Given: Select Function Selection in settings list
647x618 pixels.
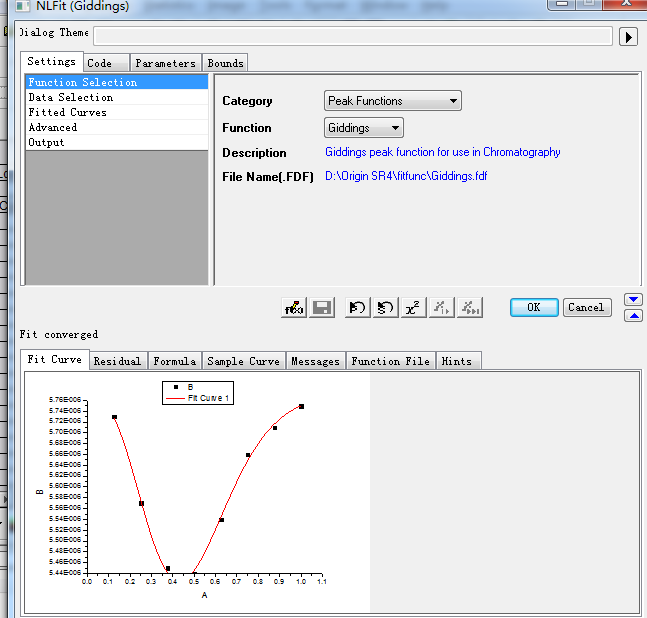Looking at the screenshot, I should click(117, 82).
